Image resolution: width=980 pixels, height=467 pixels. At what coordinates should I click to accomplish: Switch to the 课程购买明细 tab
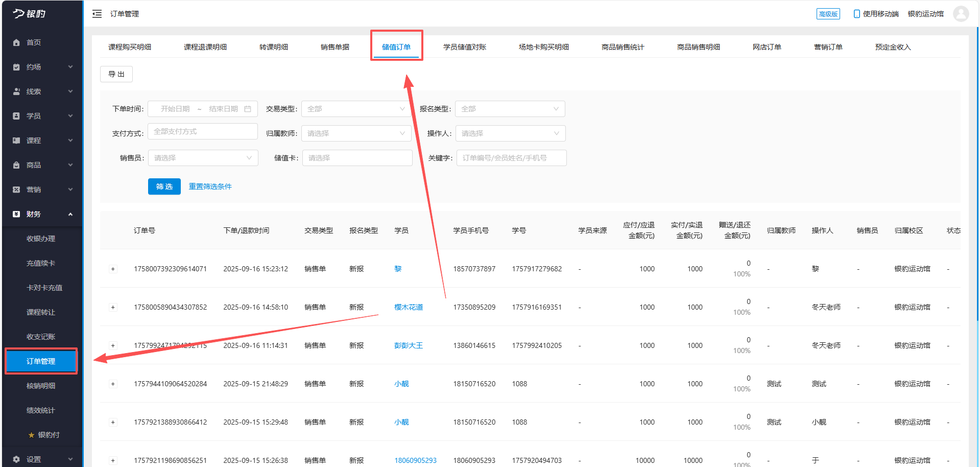tap(131, 46)
